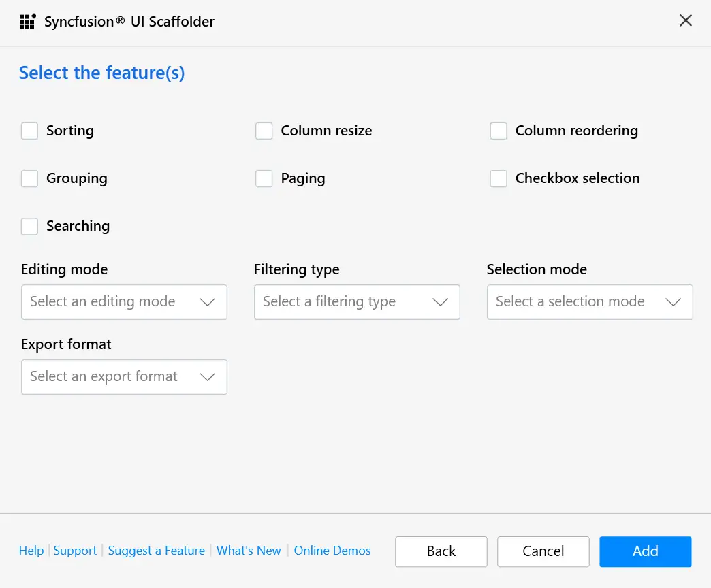Image resolution: width=711 pixels, height=588 pixels.
Task: Enable Column reordering
Action: (x=499, y=131)
